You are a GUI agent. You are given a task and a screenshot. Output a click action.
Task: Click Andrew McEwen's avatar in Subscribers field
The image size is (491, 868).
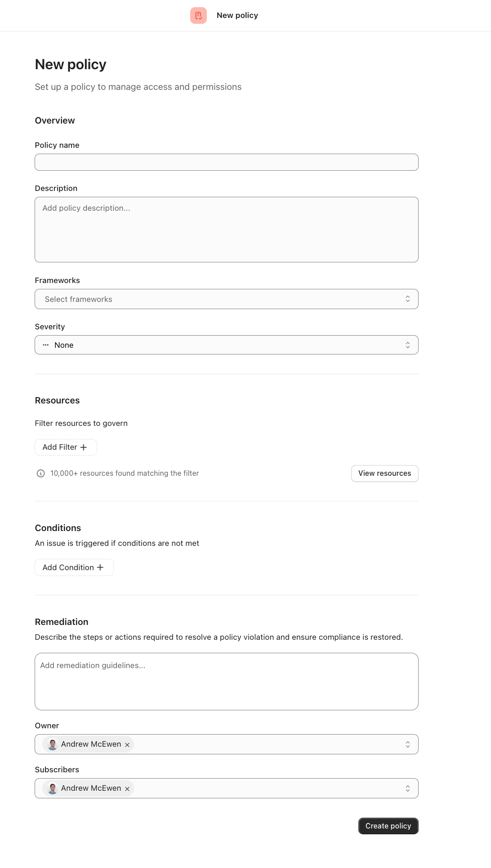click(53, 788)
